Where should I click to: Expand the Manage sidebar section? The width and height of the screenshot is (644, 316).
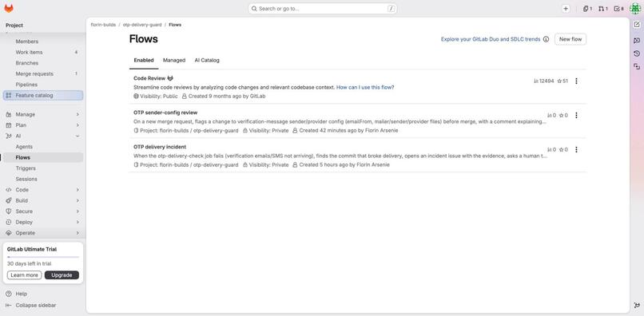[x=43, y=114]
